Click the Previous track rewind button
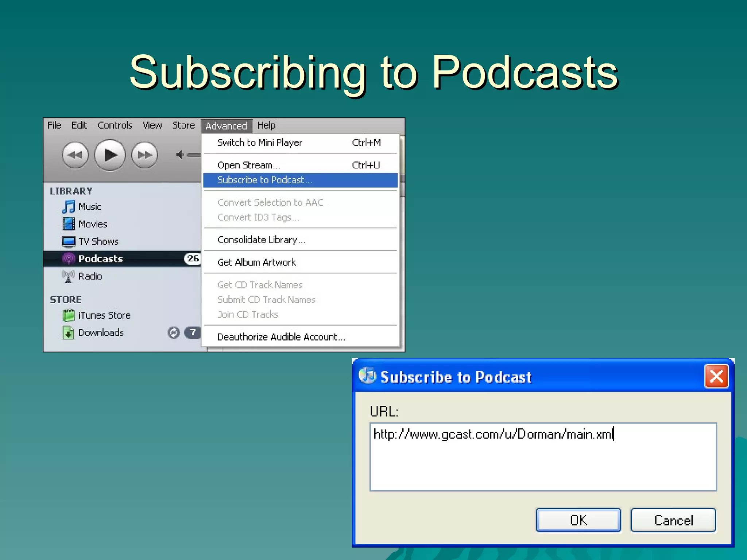This screenshot has width=747, height=560. [x=75, y=155]
